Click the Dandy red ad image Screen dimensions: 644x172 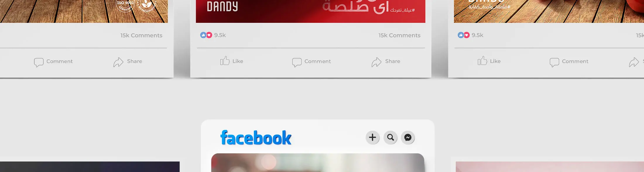pyautogui.click(x=311, y=11)
